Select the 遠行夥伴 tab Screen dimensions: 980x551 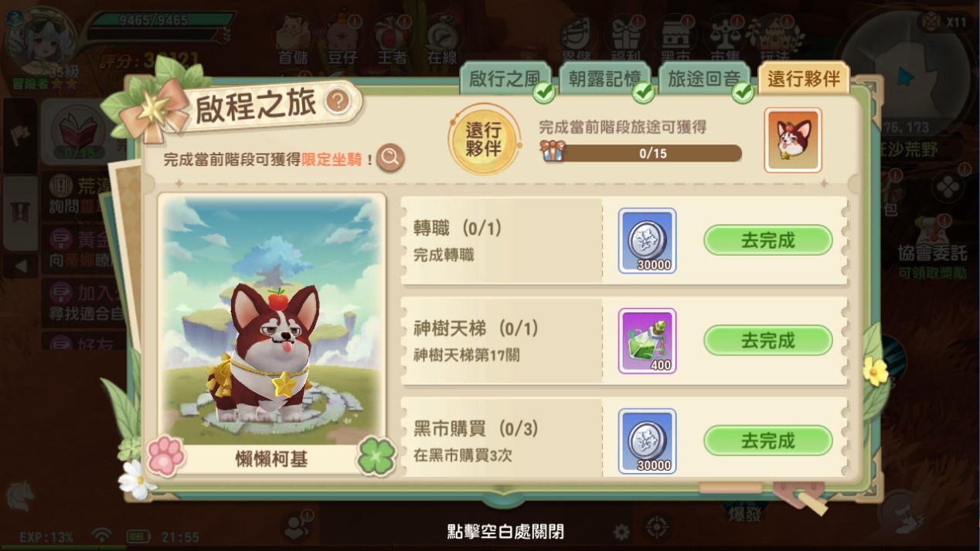pos(804,79)
